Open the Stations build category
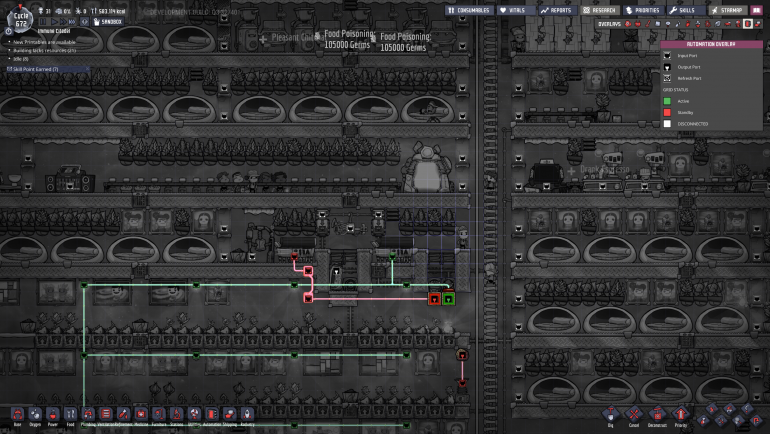This screenshot has height=434, width=770. pyautogui.click(x=176, y=415)
